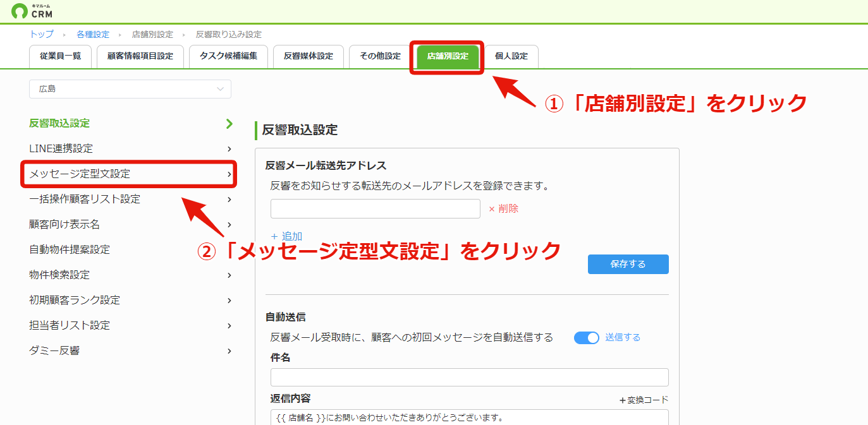Click the chevron next to LINE連携設定
The height and width of the screenshot is (425, 868).
click(x=229, y=148)
